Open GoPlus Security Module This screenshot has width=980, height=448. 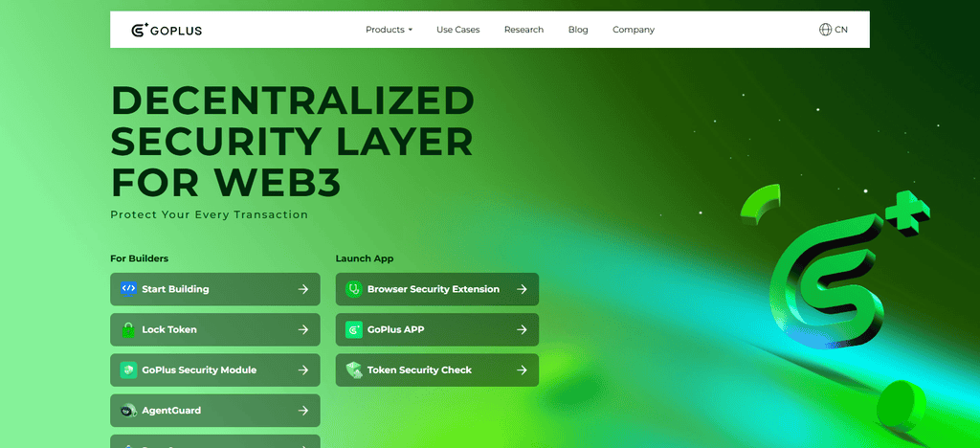click(215, 370)
